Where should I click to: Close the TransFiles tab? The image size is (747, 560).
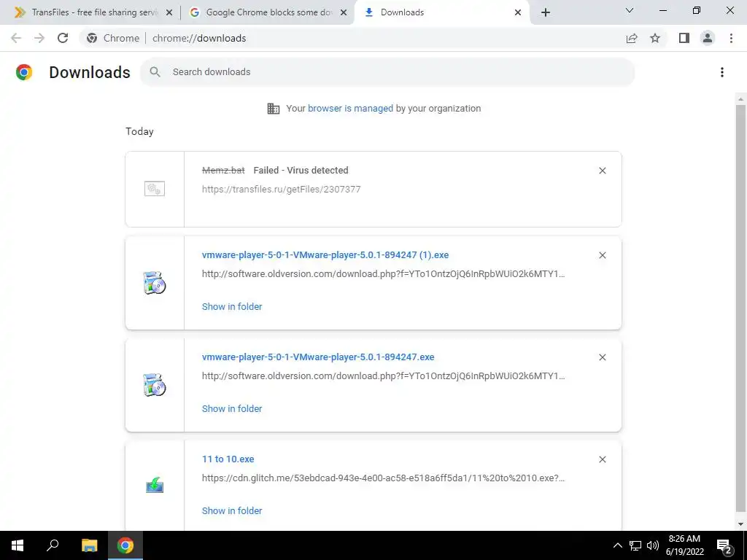[x=169, y=12]
